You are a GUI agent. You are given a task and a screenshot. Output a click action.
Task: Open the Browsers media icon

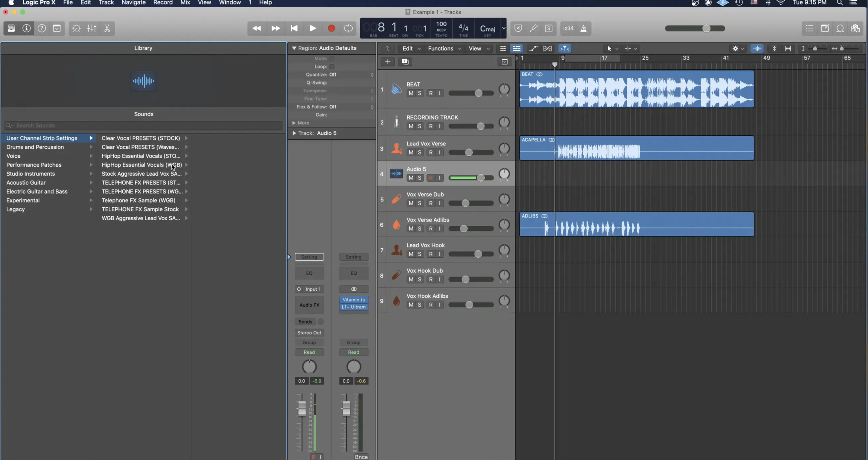pyautogui.click(x=855, y=28)
